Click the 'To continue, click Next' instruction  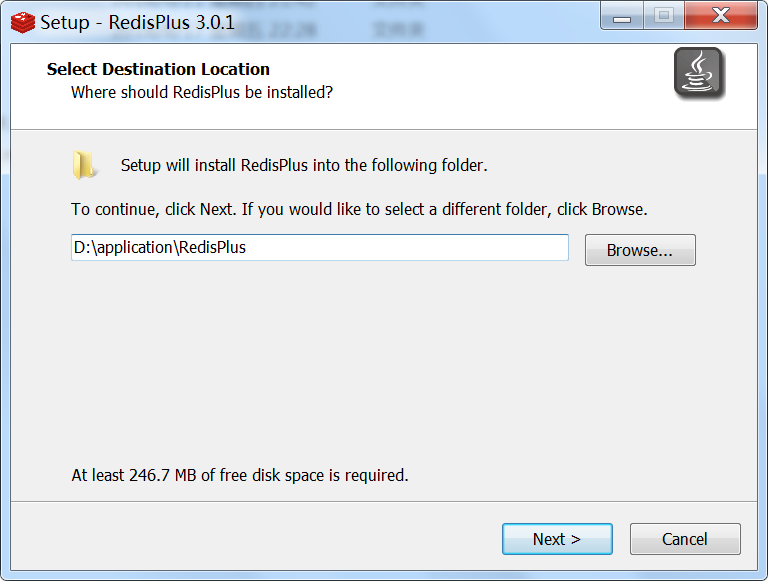coord(359,209)
